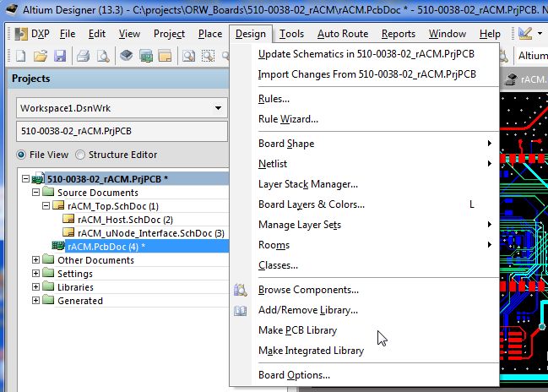Click the rACM.PcbDoc PCB icon
548x392 pixels.
[x=58, y=246]
